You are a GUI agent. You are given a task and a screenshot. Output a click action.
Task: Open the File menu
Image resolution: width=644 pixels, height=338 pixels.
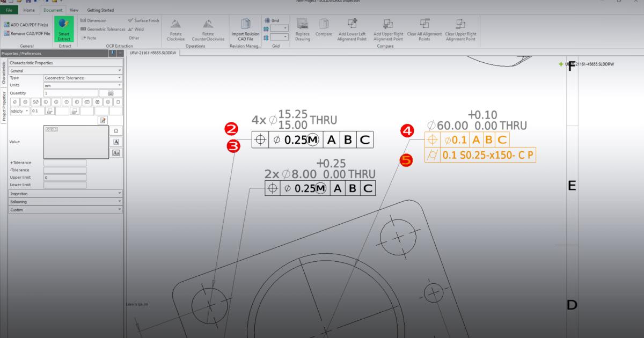9,10
